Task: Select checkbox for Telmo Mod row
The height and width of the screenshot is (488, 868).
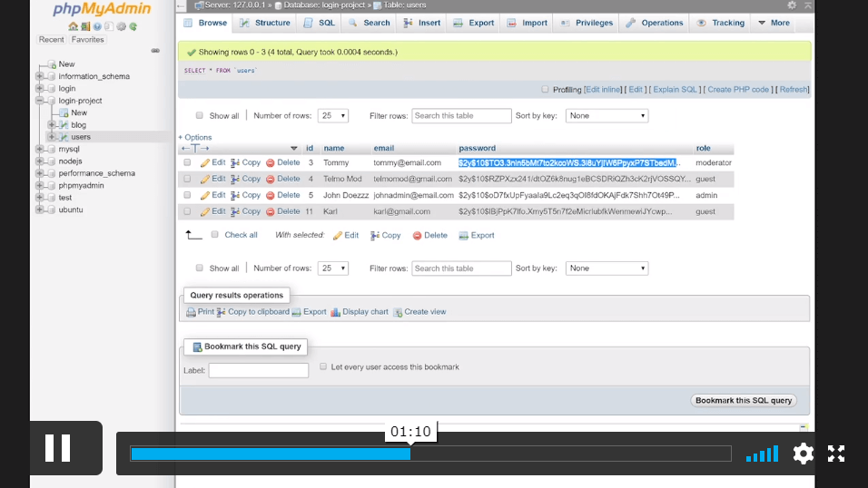Action: 187,179
